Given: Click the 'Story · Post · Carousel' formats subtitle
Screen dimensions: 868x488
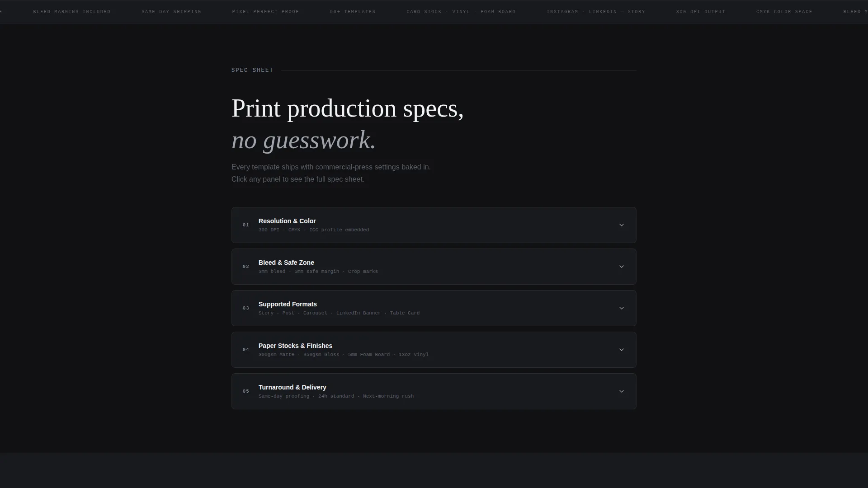Looking at the screenshot, I should pyautogui.click(x=339, y=313).
